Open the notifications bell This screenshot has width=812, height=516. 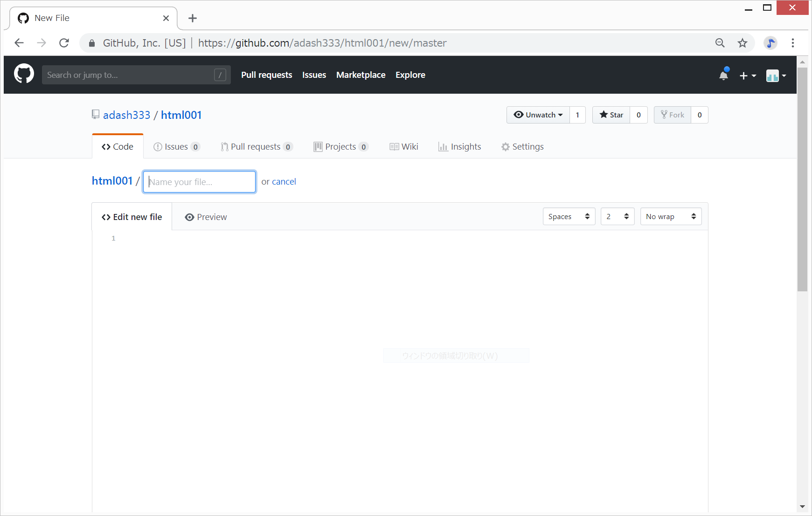click(x=723, y=75)
